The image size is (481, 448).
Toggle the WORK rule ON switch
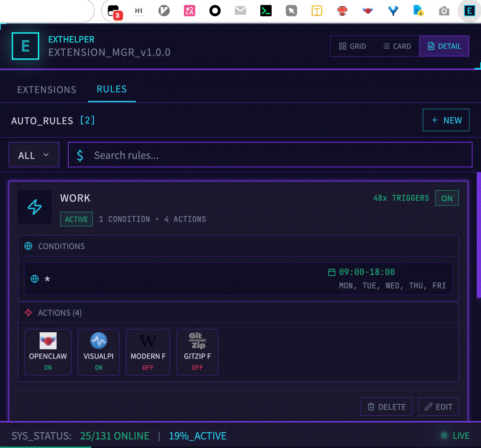tap(447, 198)
